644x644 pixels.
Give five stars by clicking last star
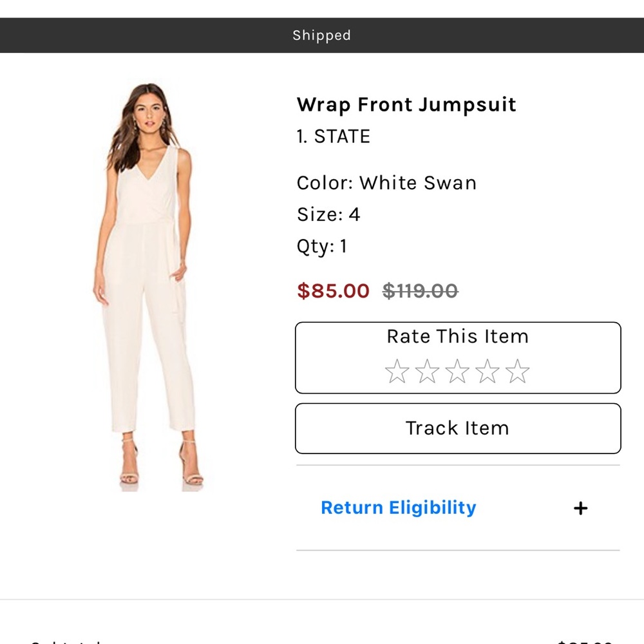(518, 371)
